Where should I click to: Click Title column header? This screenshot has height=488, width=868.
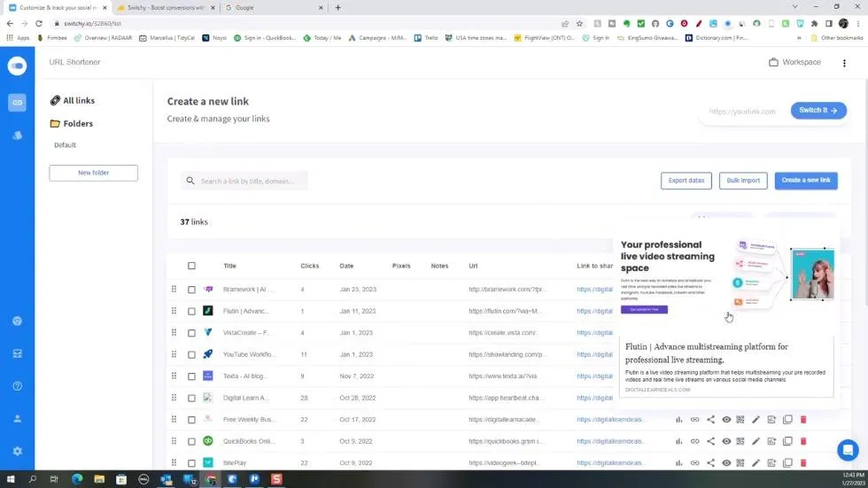click(229, 266)
